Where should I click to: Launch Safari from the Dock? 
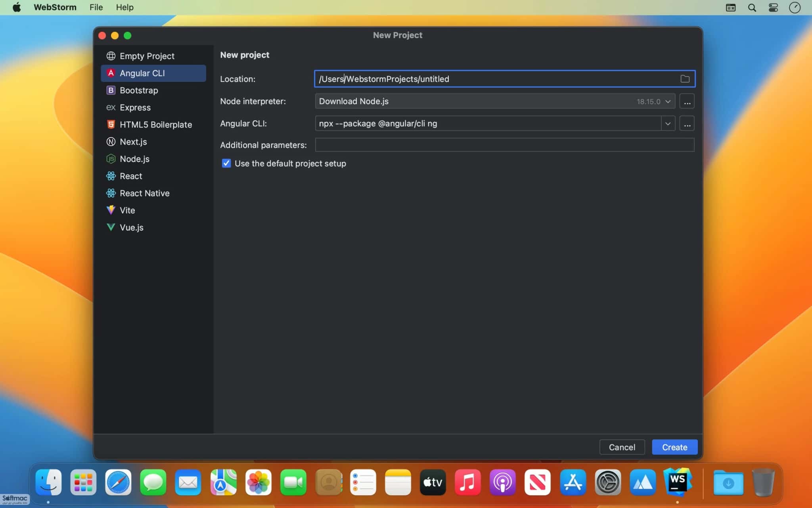(118, 482)
